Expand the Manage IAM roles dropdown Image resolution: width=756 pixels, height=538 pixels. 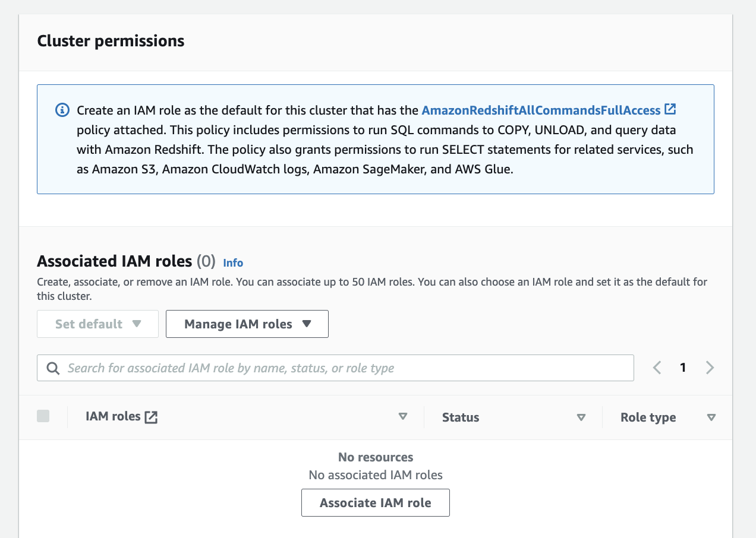(247, 324)
